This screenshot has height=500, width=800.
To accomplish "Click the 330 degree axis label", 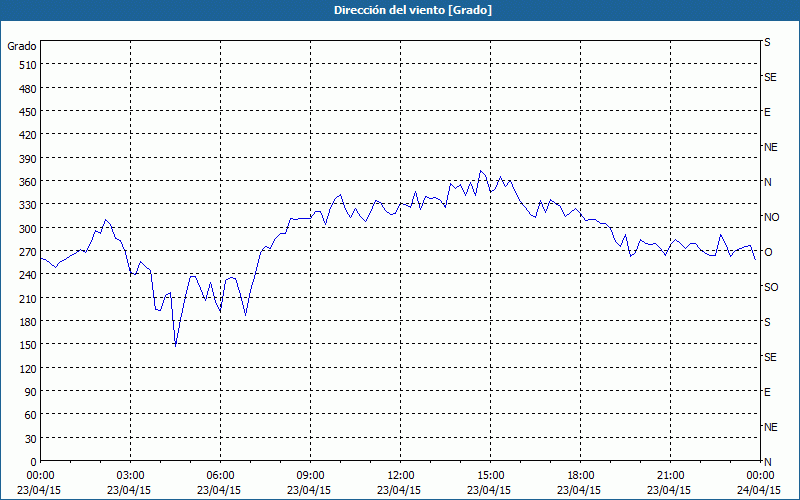I will click(28, 205).
